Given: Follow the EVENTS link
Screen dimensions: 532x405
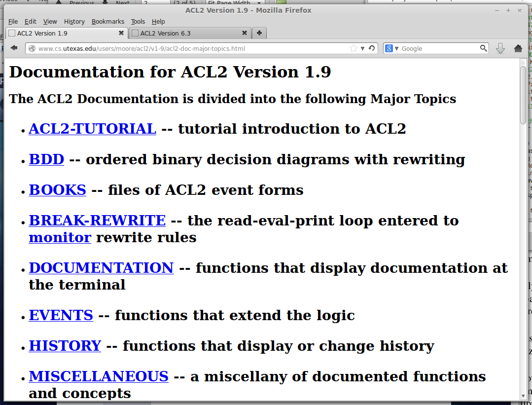Looking at the screenshot, I should pyautogui.click(x=61, y=315).
